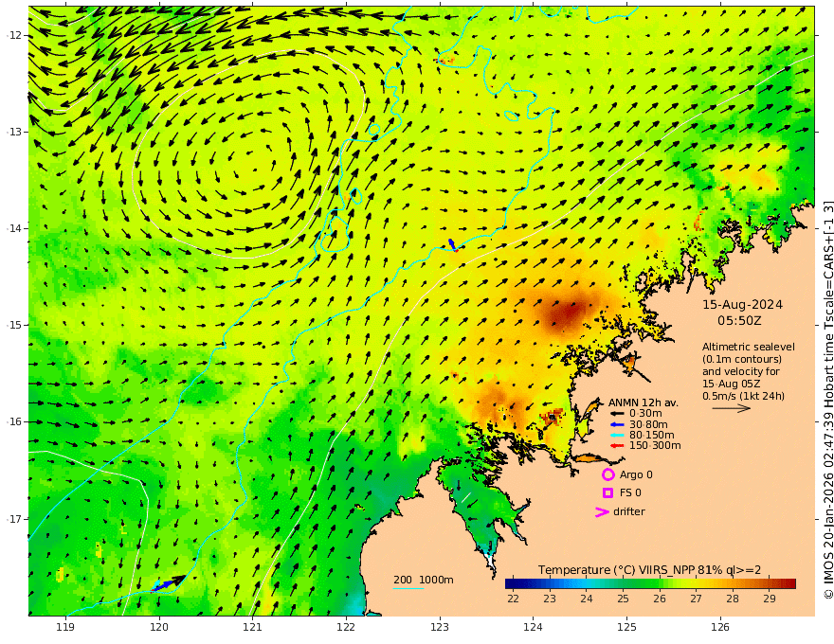Click the colorbar tick label 27

[697, 599]
